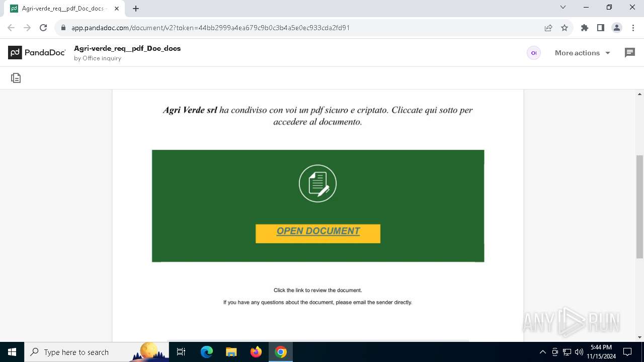Click 'If you have any questions' text line
Viewport: 644px width, 362px height.
point(317,302)
